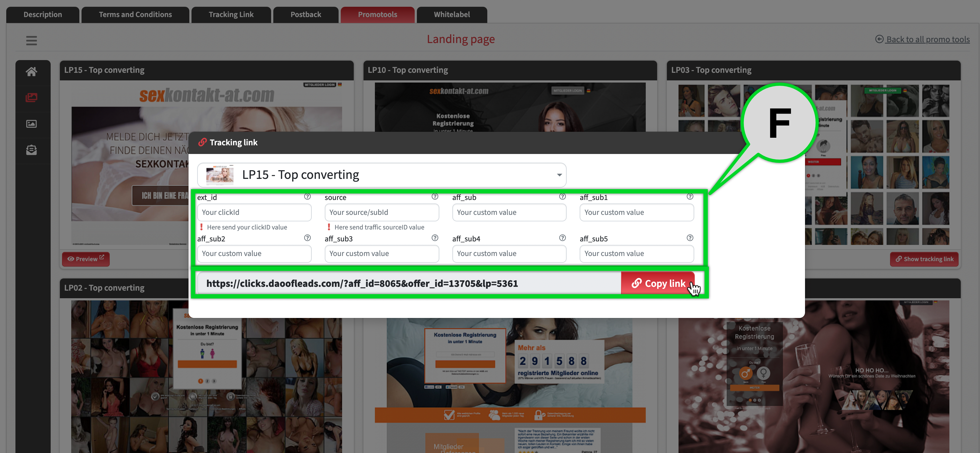Focus the ext_id clickId input field
Image resolution: width=980 pixels, height=453 pixels.
pyautogui.click(x=254, y=212)
